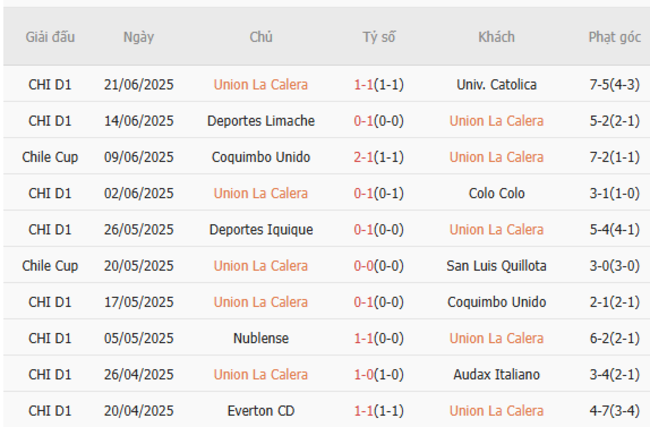Open the Univ. Catolica team link
This screenshot has height=427, width=650.
pyautogui.click(x=496, y=85)
